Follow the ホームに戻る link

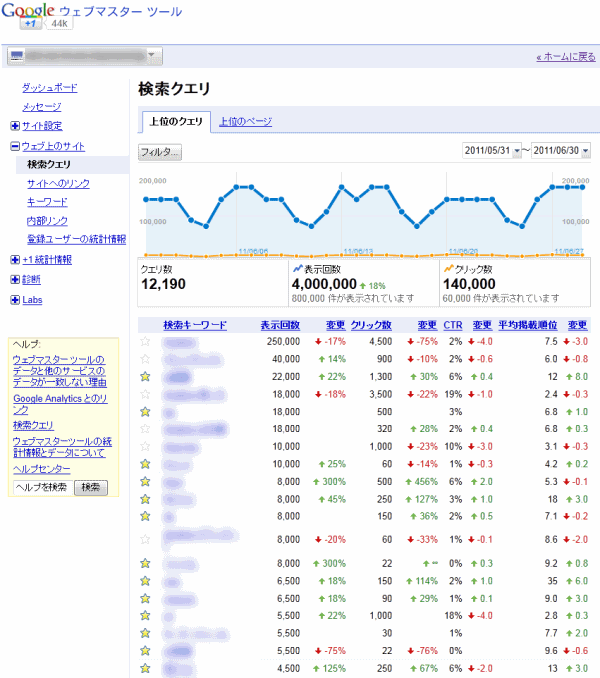(566, 57)
